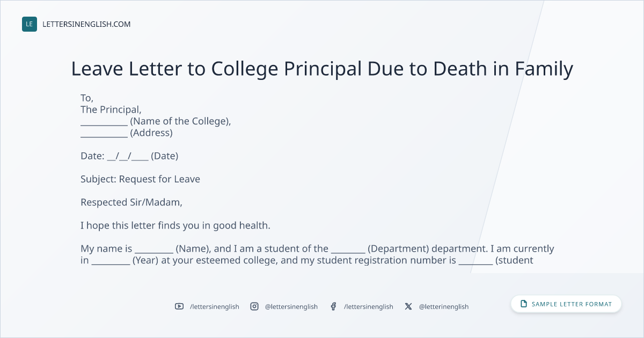
Task: Click the LE logo badge
Action: tap(30, 24)
